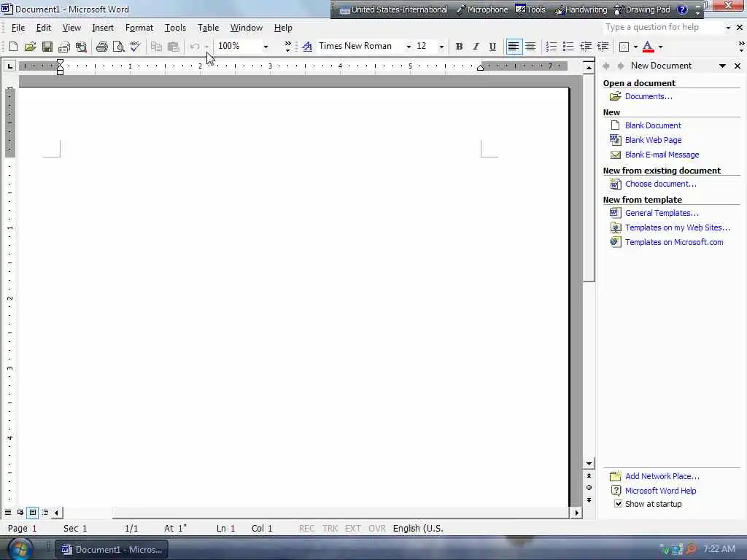Image resolution: width=747 pixels, height=560 pixels.
Task: Apply the red font color swatch
Action: point(648,47)
